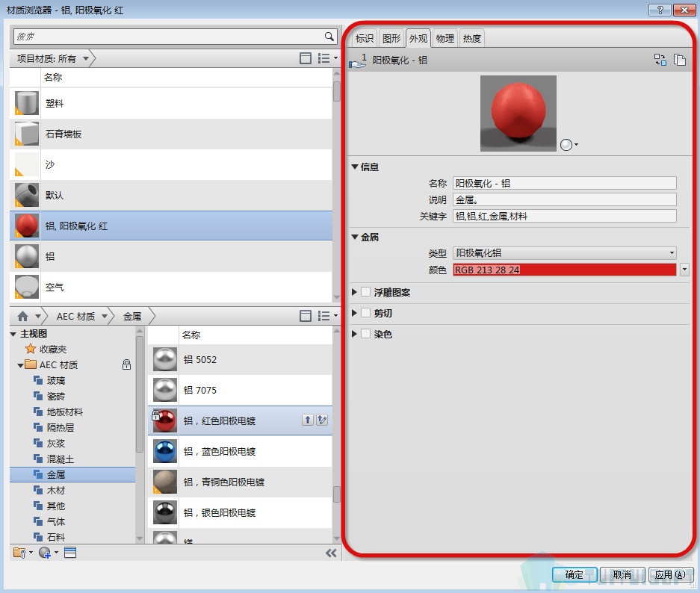Open the asset browser icon at bottom

pos(70,553)
